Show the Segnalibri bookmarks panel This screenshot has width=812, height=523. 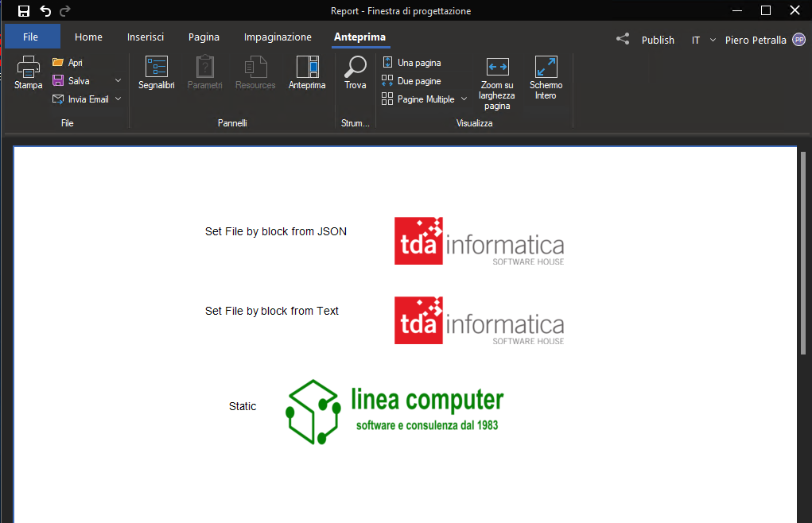point(157,73)
